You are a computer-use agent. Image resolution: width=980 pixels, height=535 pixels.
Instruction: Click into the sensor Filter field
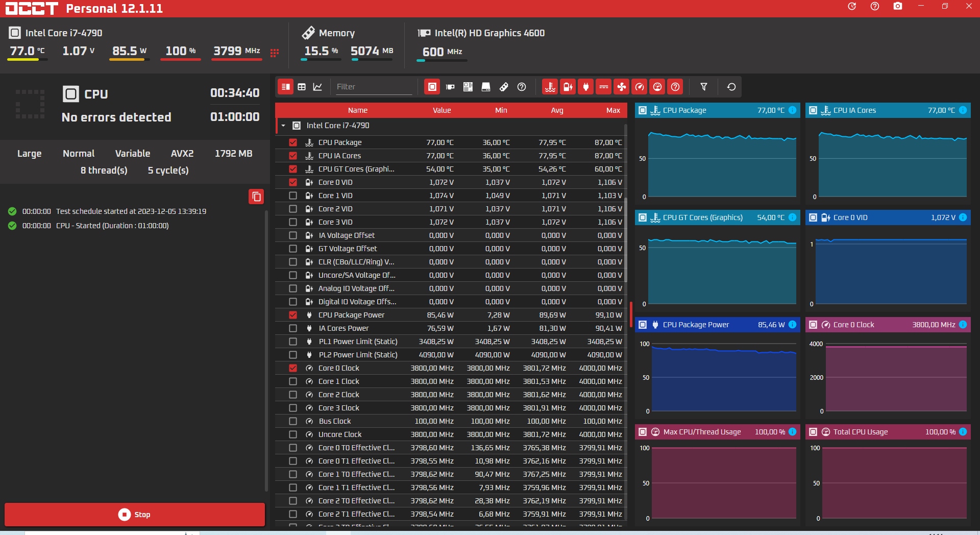pyautogui.click(x=373, y=87)
